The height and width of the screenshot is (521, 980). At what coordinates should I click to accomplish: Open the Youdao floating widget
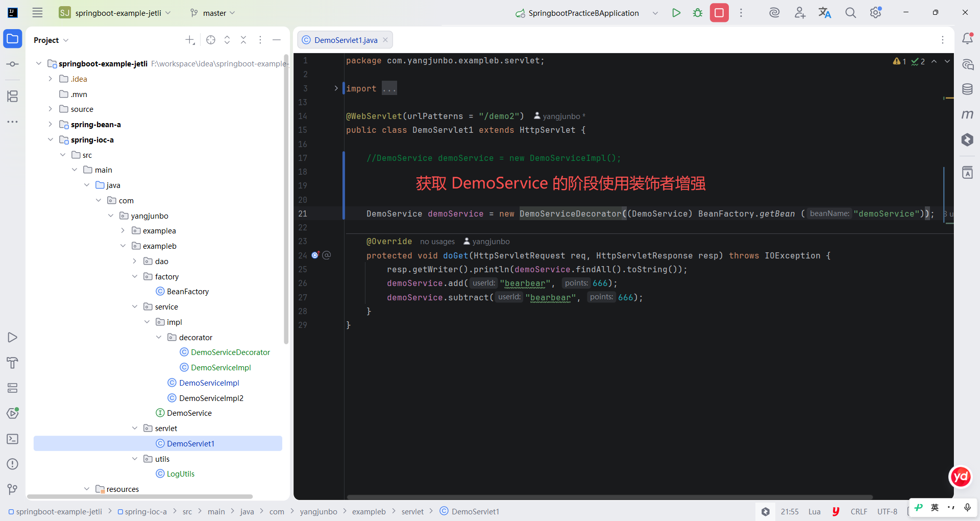961,477
